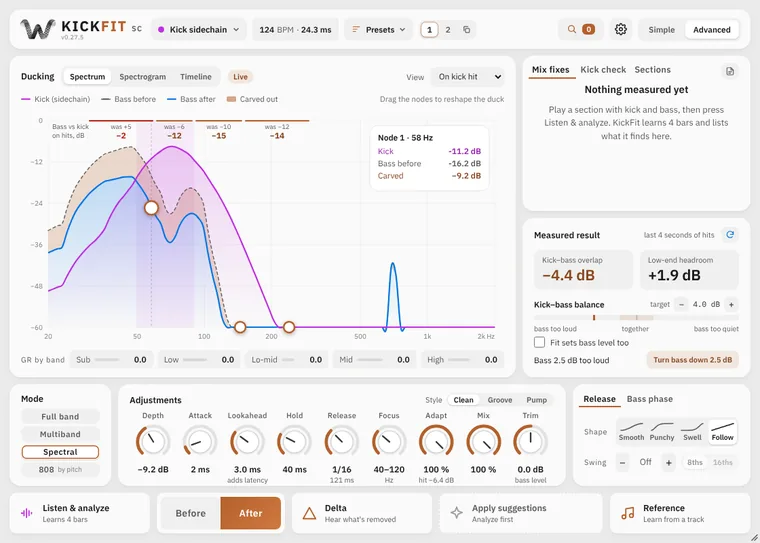The width and height of the screenshot is (760, 543).
Task: Click the Apply suggestions sparkle icon
Action: [x=457, y=513]
